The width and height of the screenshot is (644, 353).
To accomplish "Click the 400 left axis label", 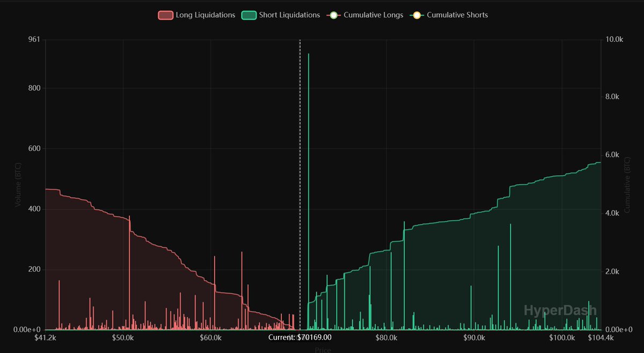I will click(34, 209).
